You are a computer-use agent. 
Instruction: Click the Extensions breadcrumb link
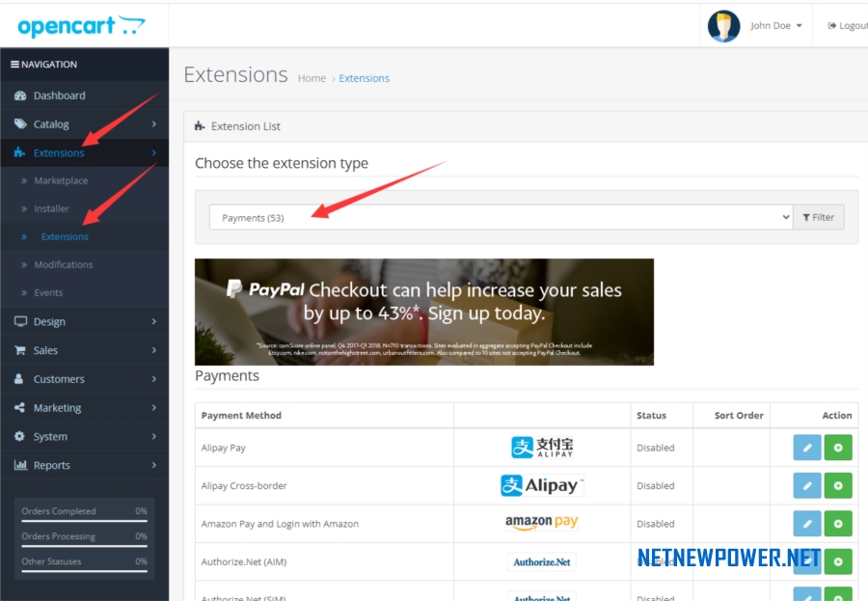click(x=365, y=79)
